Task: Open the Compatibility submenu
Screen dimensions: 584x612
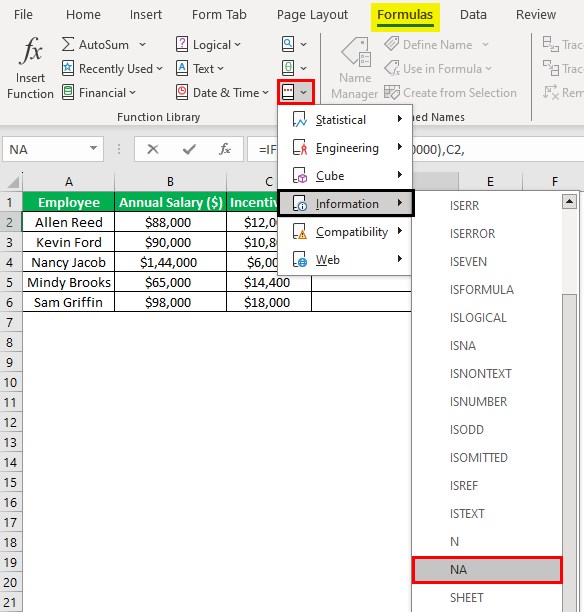Action: (x=345, y=232)
